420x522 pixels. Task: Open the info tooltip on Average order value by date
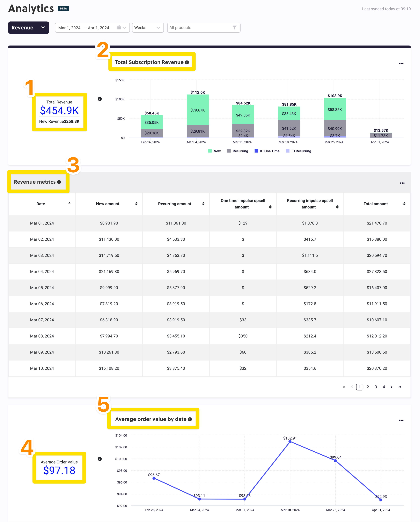(190, 419)
